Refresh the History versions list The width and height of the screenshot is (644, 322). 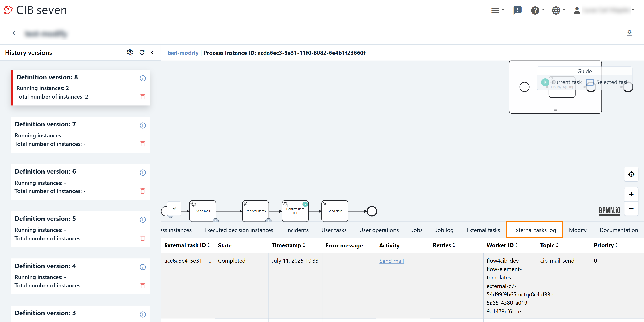[142, 52]
